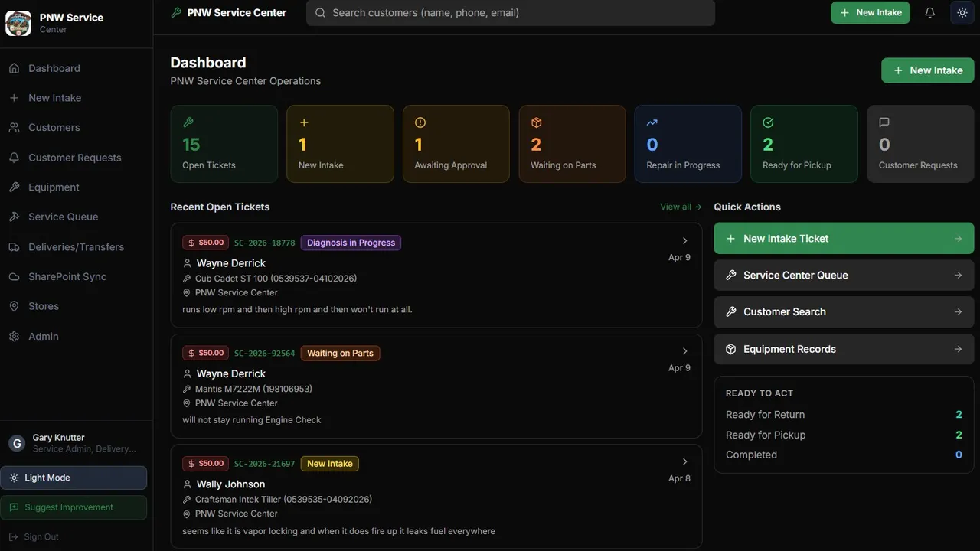The height and width of the screenshot is (551, 980).
Task: Open Service Center Queue quick action
Action: point(844,275)
